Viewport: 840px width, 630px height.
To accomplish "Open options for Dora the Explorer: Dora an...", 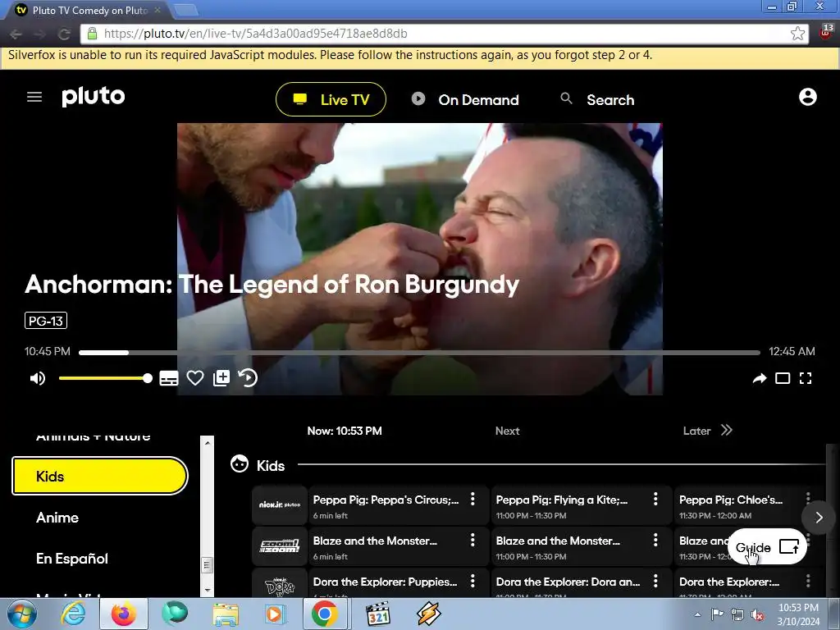I will (x=655, y=581).
